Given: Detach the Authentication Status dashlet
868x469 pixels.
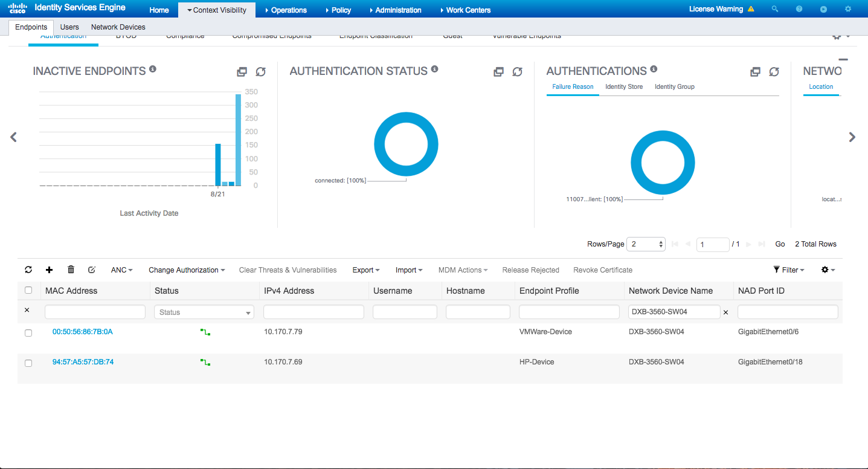Looking at the screenshot, I should coord(498,72).
